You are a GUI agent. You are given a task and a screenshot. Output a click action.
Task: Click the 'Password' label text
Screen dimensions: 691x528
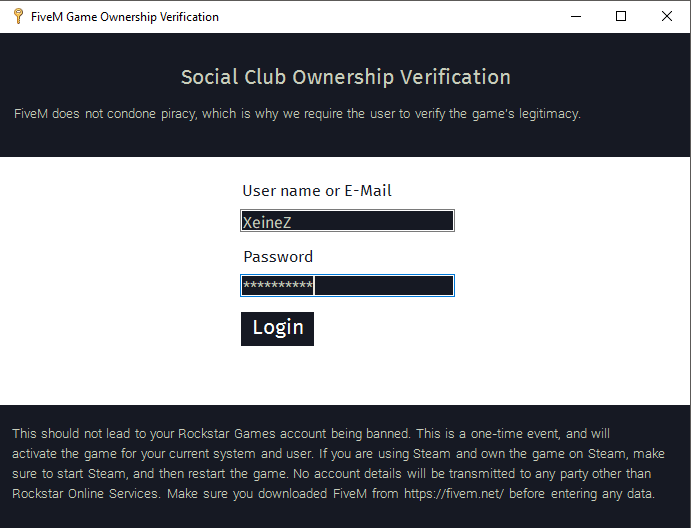pyautogui.click(x=278, y=257)
